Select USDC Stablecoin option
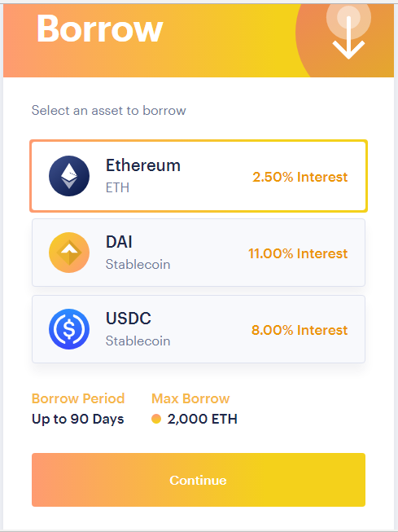This screenshot has width=398, height=532. click(199, 329)
